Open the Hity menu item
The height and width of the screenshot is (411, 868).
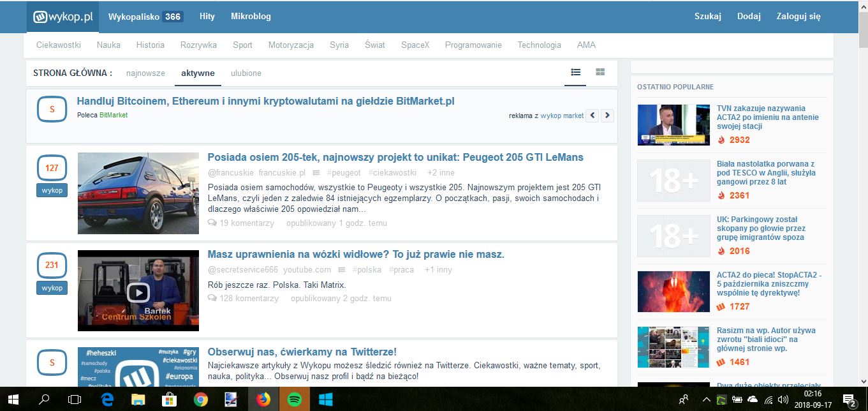click(207, 17)
